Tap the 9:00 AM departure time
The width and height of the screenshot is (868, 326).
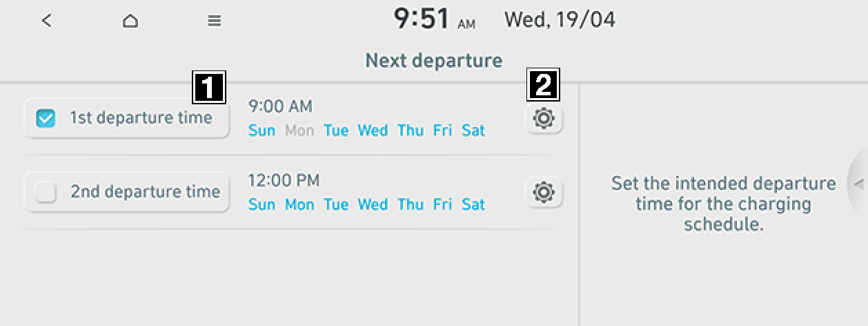coord(280,106)
